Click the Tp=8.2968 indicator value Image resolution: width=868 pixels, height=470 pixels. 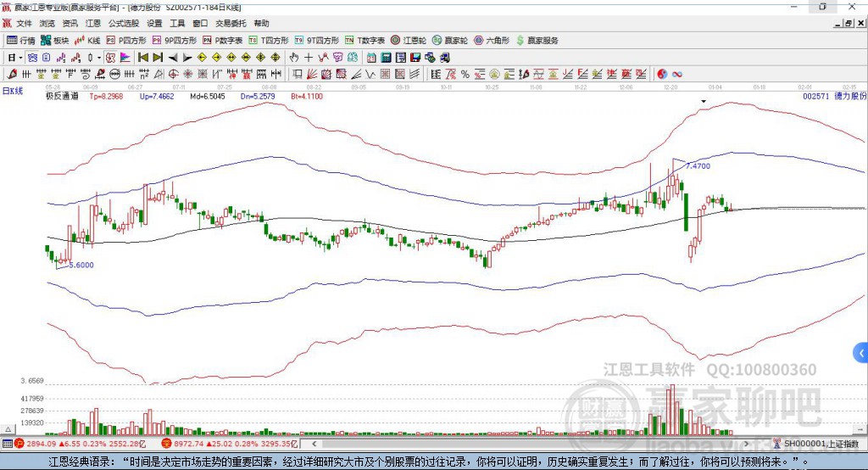pyautogui.click(x=106, y=96)
